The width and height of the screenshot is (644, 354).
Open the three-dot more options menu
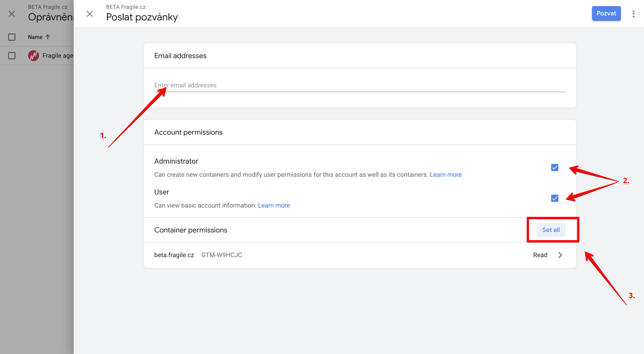pyautogui.click(x=633, y=14)
